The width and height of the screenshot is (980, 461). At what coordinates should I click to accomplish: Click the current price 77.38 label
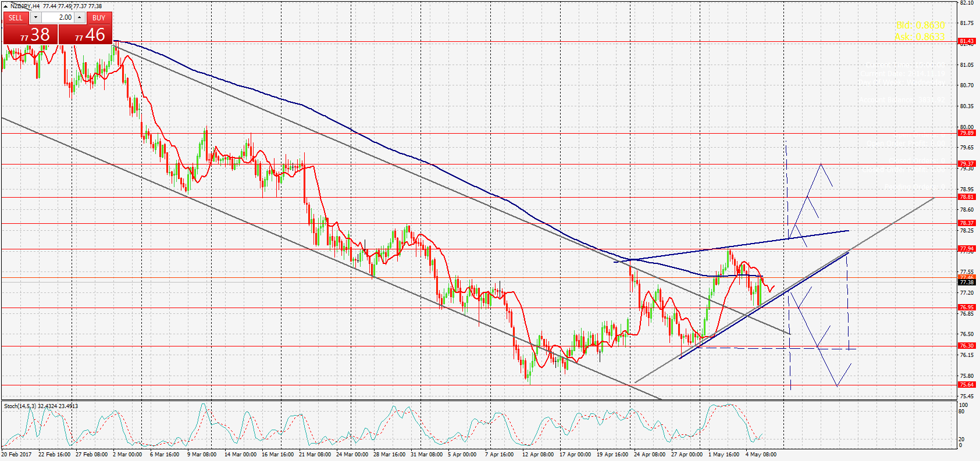click(x=967, y=283)
